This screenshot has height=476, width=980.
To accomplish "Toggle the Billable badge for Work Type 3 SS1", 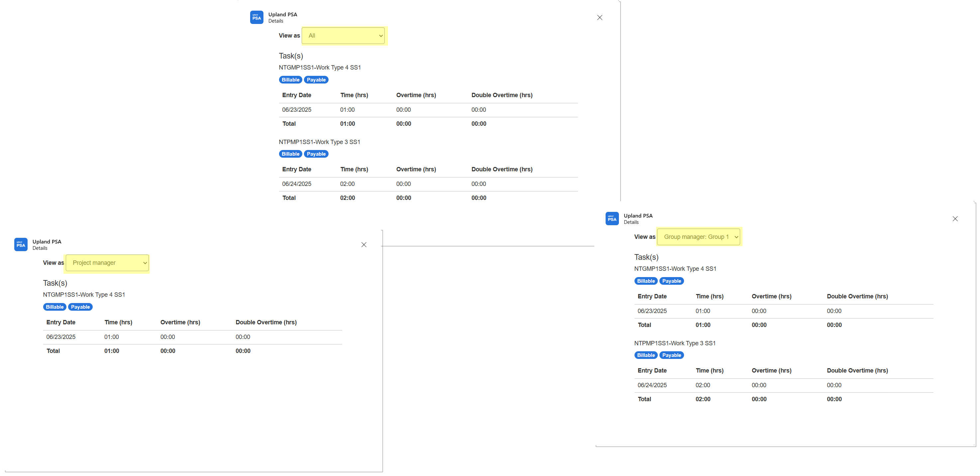I will click(x=290, y=154).
